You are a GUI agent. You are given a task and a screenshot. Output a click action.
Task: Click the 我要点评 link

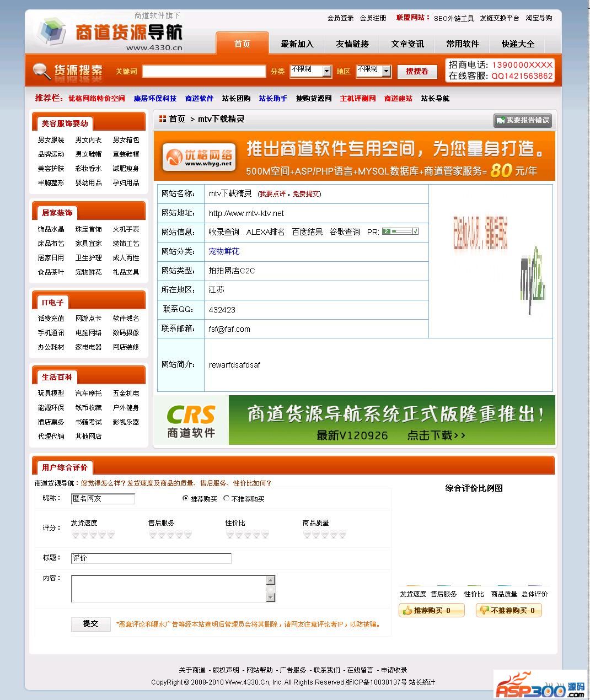pos(272,194)
